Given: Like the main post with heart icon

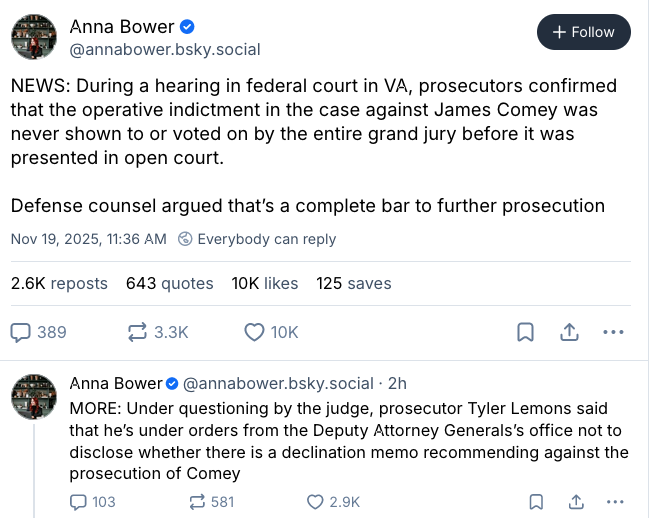Looking at the screenshot, I should pos(254,332).
